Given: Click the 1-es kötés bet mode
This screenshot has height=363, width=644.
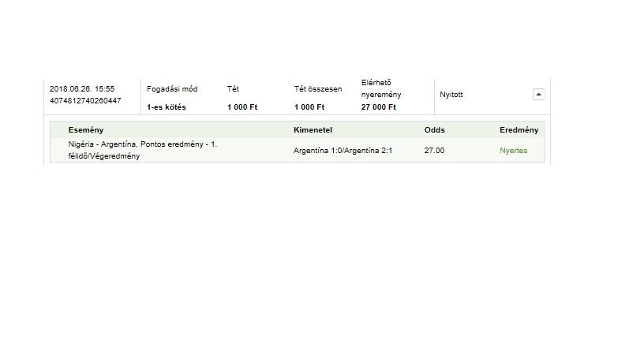Looking at the screenshot, I should pyautogui.click(x=167, y=107).
